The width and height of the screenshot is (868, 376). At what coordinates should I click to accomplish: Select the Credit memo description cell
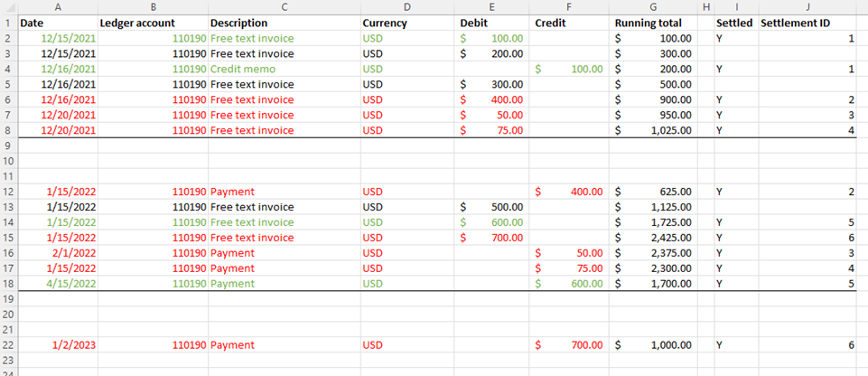tap(285, 70)
